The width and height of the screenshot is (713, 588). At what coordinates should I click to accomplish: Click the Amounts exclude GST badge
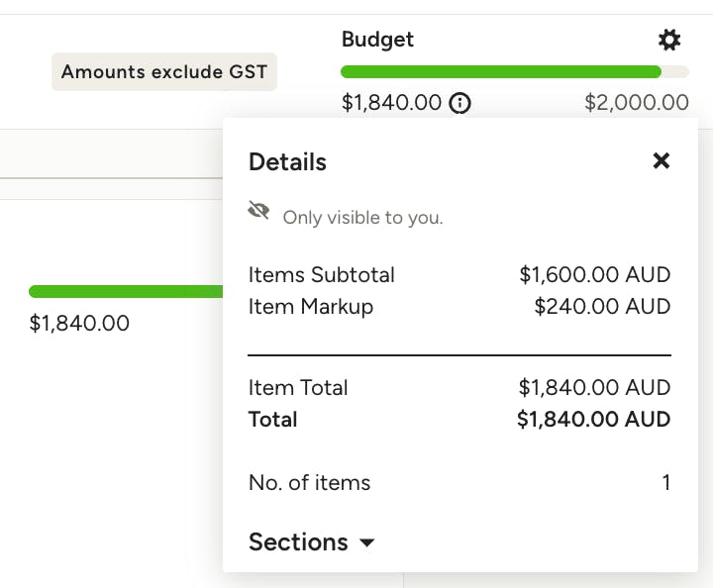point(164,71)
